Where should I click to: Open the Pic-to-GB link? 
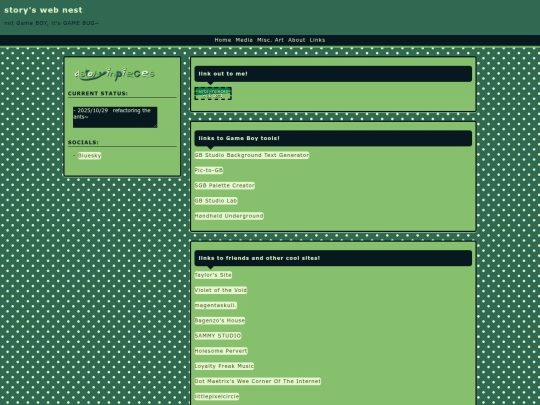click(x=209, y=170)
